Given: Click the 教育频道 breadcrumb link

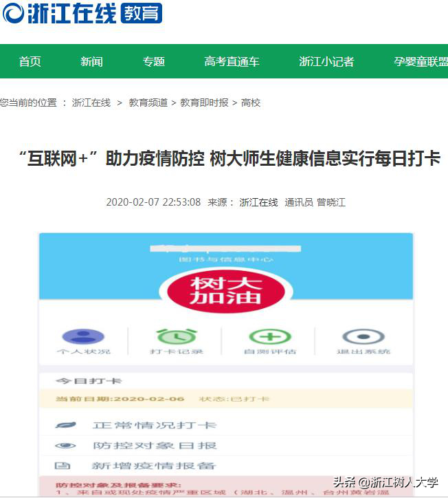Looking at the screenshot, I should [148, 102].
